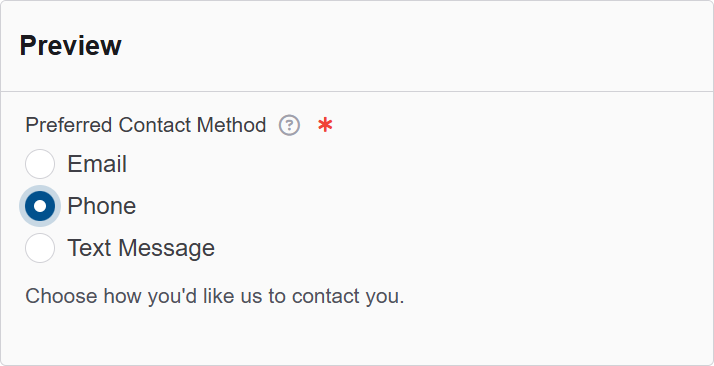Click the white center dot of Phone radio
The width and height of the screenshot is (714, 366).
(x=40, y=206)
